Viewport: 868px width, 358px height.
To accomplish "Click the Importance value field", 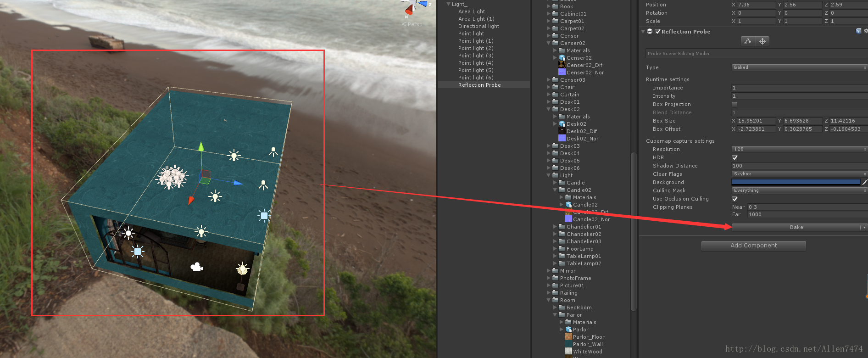I will 799,88.
